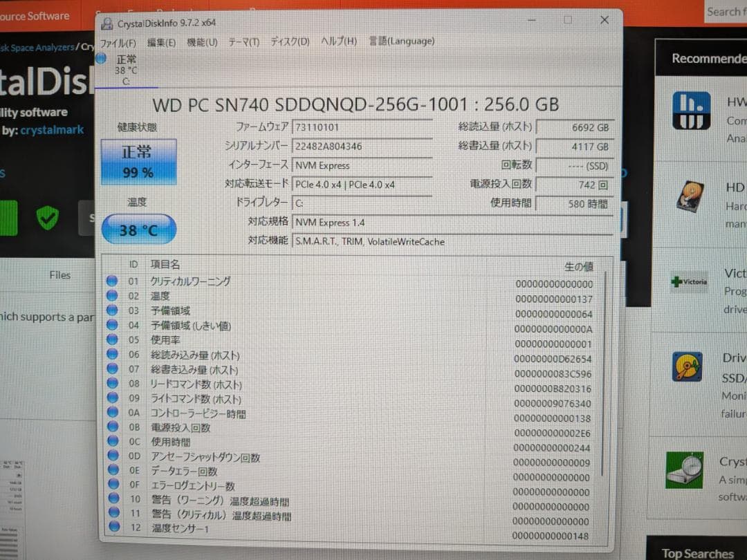Image resolution: width=747 pixels, height=560 pixels.
Task: Open the テーマ(T) theme menu
Action: (x=243, y=41)
